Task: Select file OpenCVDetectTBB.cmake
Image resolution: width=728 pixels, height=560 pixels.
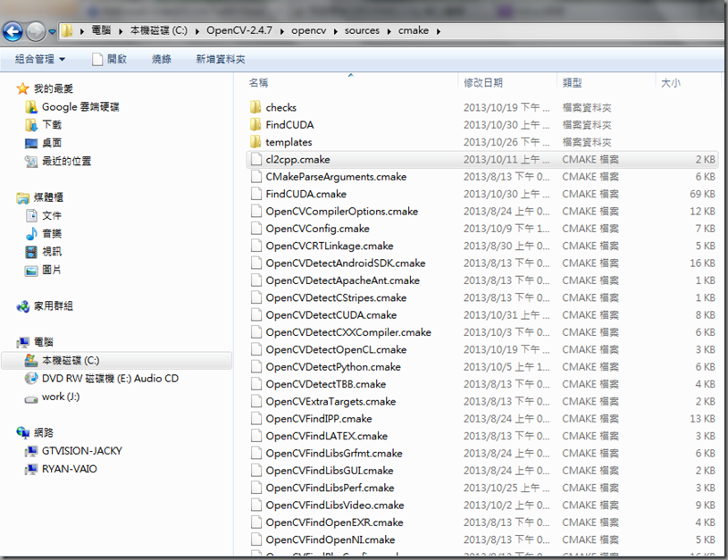Action: (325, 384)
